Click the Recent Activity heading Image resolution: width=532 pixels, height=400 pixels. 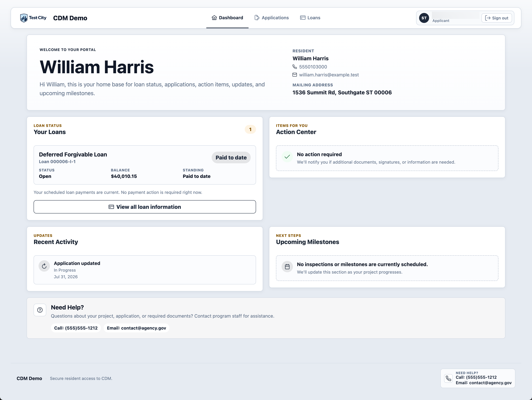pyautogui.click(x=56, y=242)
